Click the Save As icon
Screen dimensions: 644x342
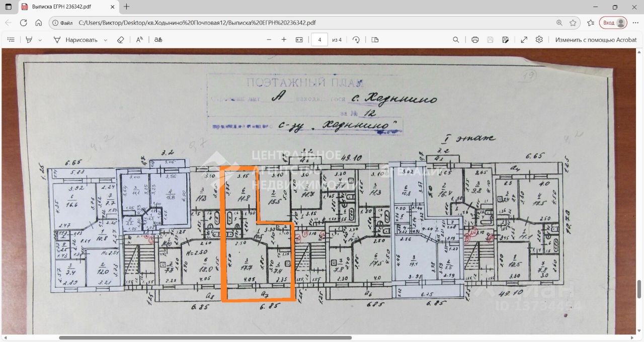coord(506,40)
